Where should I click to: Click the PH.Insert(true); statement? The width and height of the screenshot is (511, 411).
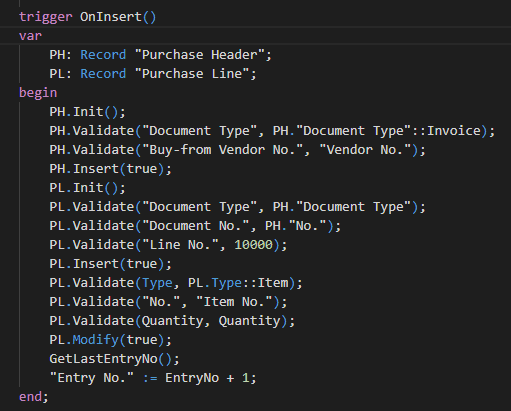click(x=110, y=169)
